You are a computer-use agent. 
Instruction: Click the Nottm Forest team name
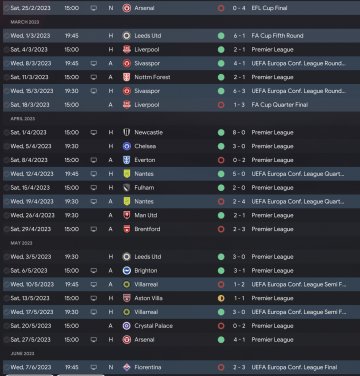tap(152, 77)
